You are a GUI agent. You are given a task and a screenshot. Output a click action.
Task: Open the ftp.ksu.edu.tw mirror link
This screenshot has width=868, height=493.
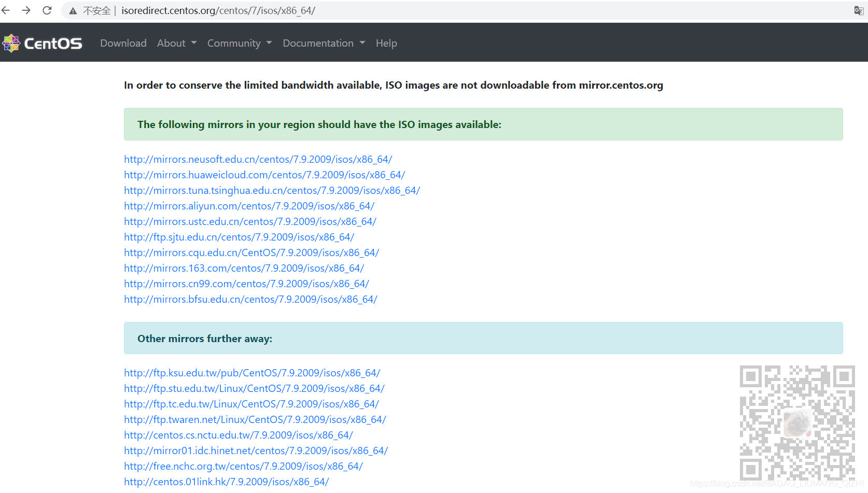pos(252,373)
